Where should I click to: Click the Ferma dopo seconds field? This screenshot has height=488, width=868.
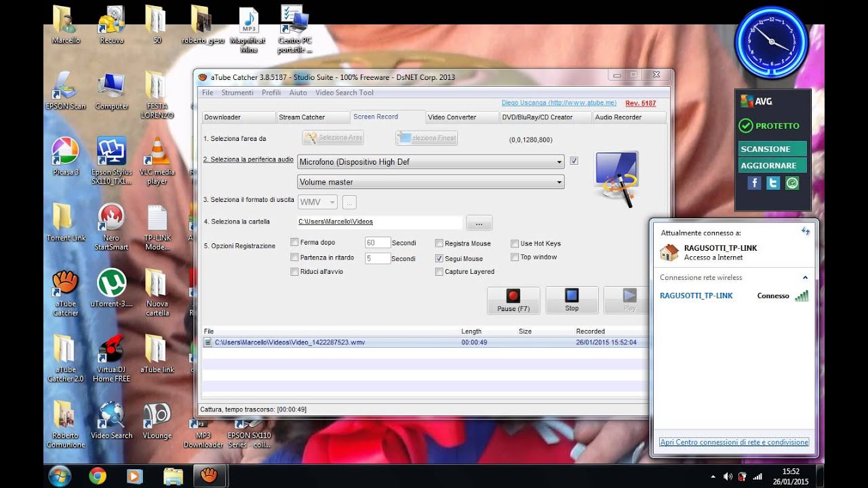(x=378, y=243)
